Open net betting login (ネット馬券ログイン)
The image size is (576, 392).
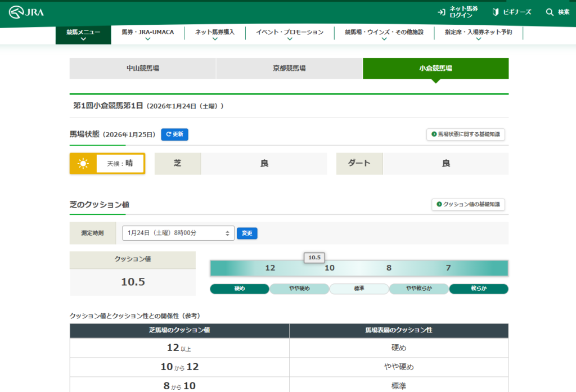(x=458, y=12)
